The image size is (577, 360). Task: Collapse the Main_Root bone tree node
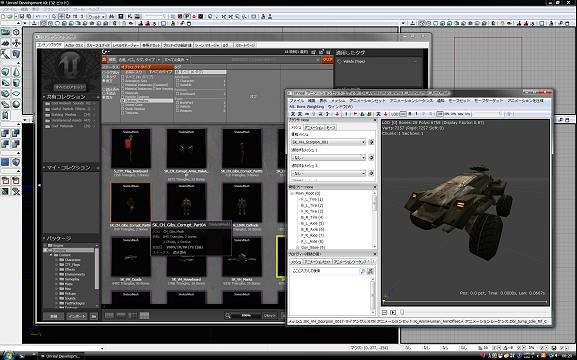click(x=292, y=193)
